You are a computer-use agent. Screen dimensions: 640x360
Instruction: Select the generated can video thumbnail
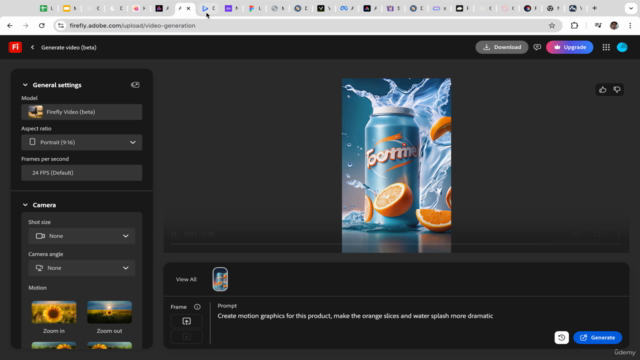pyautogui.click(x=220, y=279)
